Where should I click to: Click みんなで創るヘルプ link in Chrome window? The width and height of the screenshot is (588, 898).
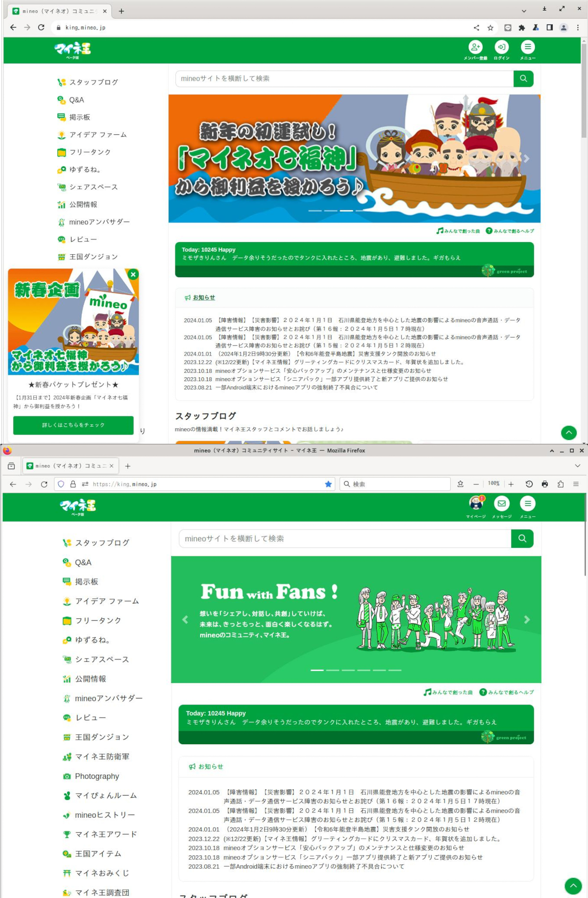510,231
